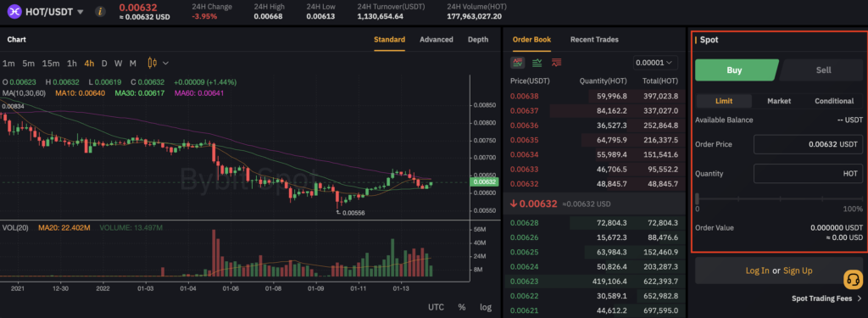Viewport: 868px width, 318px height.
Task: Open the Spot Trading Fees link
Action: [x=821, y=298]
